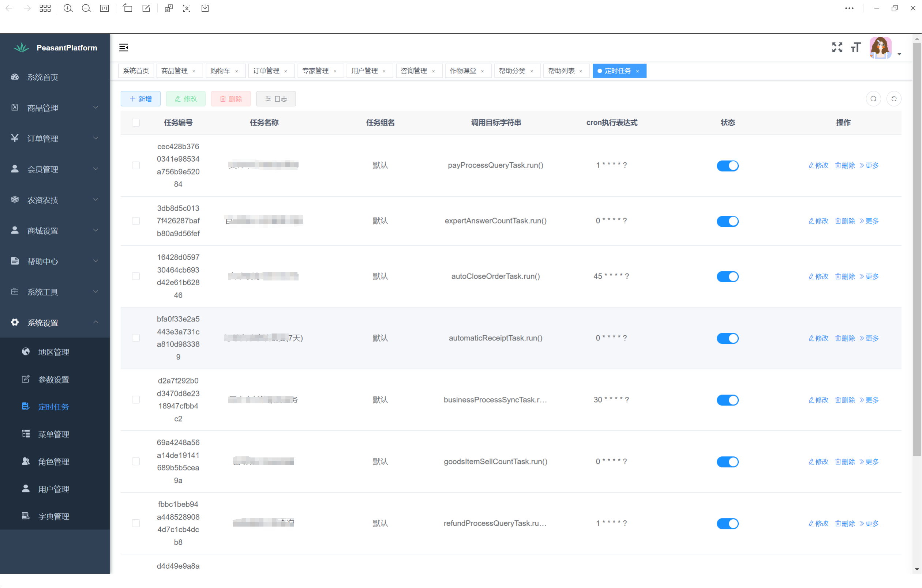Click 修改 for businessProcessSyncTask row
The width and height of the screenshot is (922, 588).
818,400
